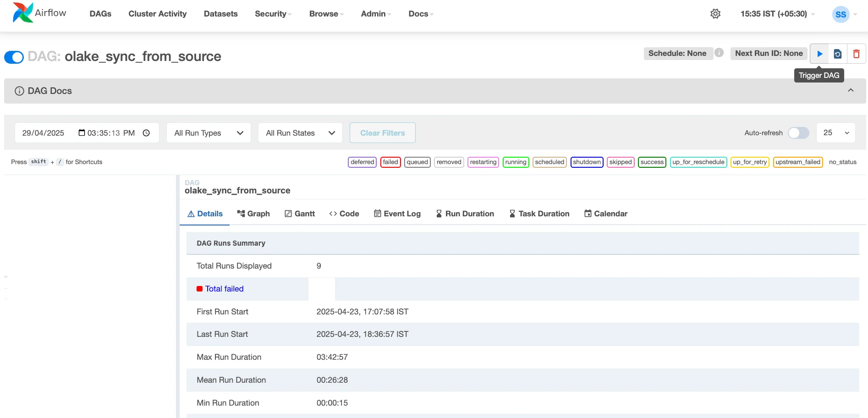Switch to the Graph tab
Image resolution: width=868 pixels, height=418 pixels.
tap(253, 214)
